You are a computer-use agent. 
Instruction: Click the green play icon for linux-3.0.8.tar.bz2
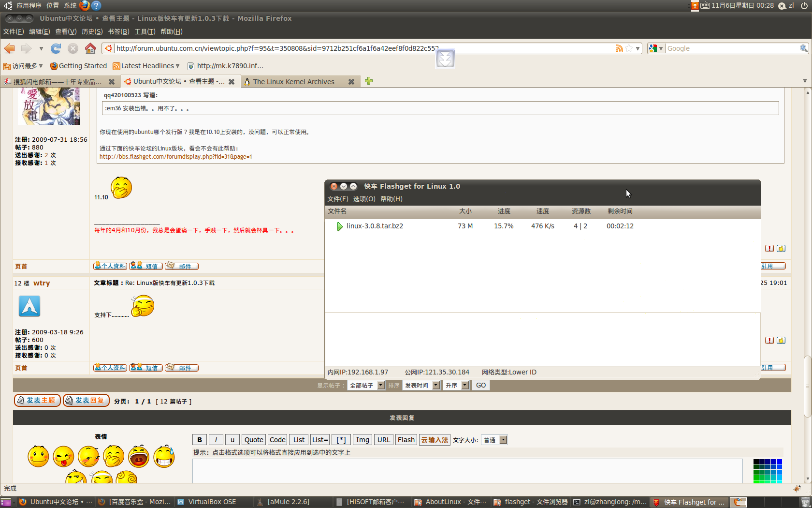point(340,226)
